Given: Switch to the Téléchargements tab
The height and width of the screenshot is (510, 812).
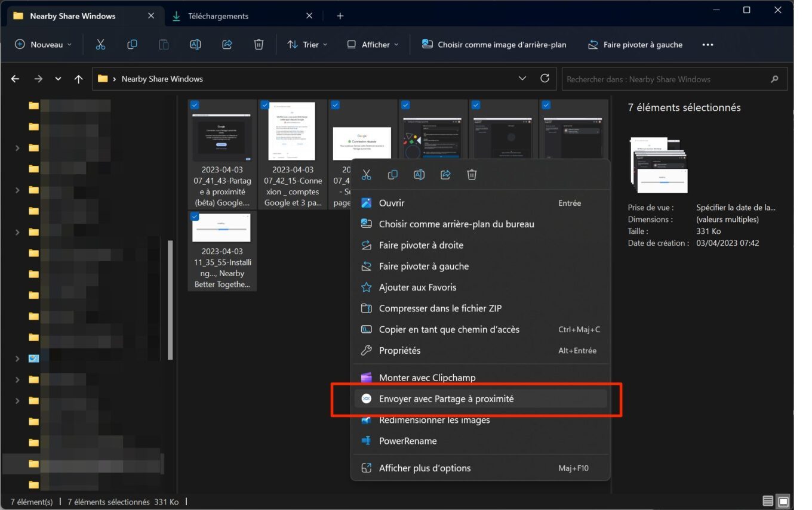Looking at the screenshot, I should (x=242, y=16).
